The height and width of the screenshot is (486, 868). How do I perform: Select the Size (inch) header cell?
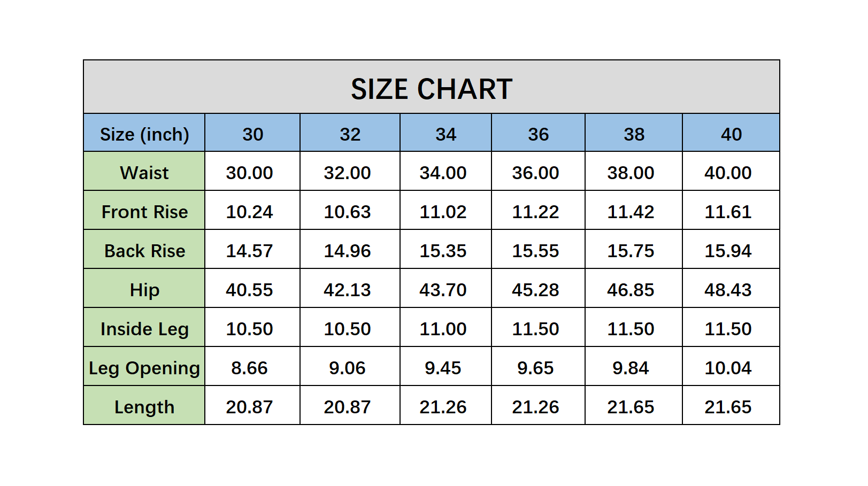pyautogui.click(x=144, y=134)
